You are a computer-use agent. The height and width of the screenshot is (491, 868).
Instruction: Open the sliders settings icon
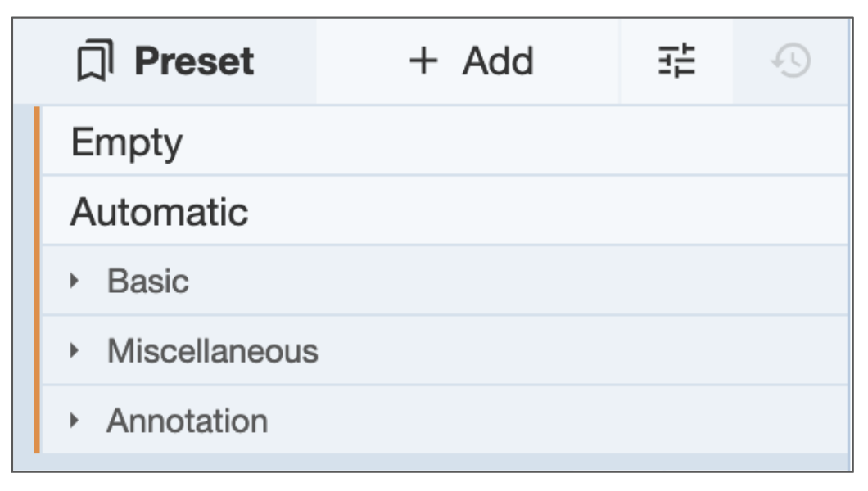click(x=677, y=62)
